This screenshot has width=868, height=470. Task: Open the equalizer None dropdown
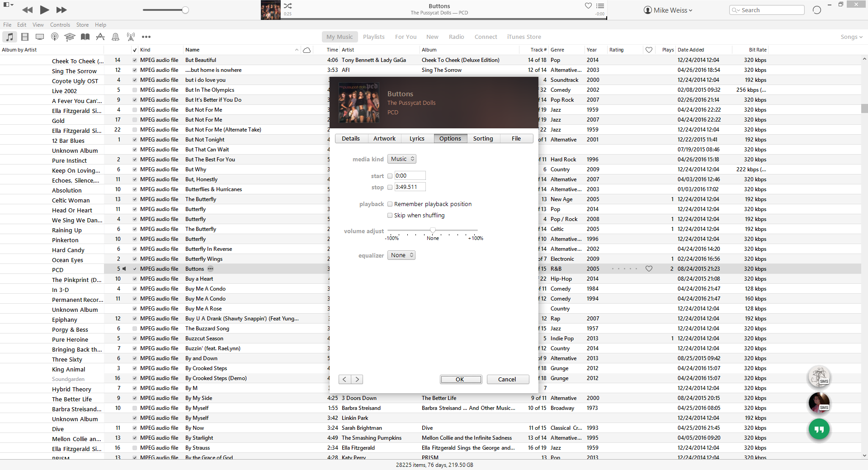pos(401,255)
